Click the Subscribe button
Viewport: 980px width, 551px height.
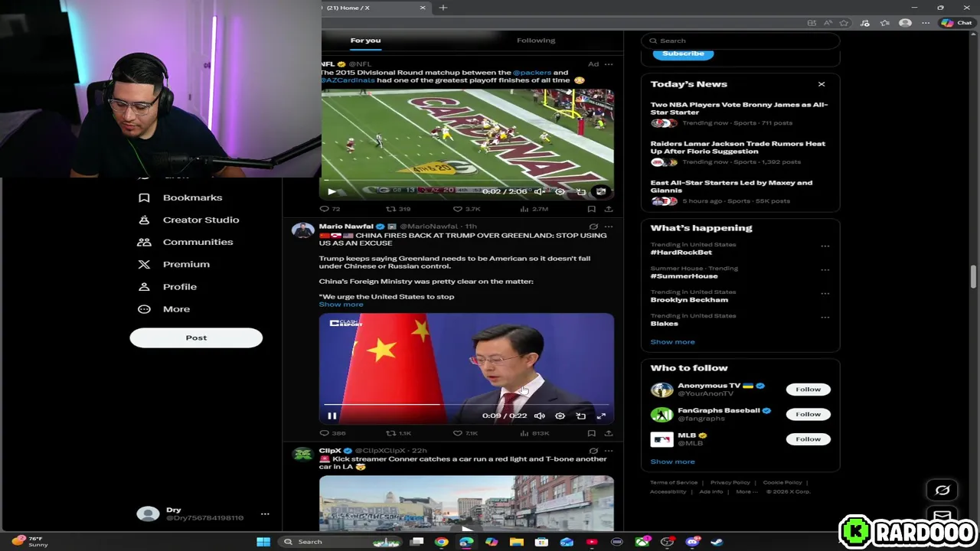tap(683, 54)
